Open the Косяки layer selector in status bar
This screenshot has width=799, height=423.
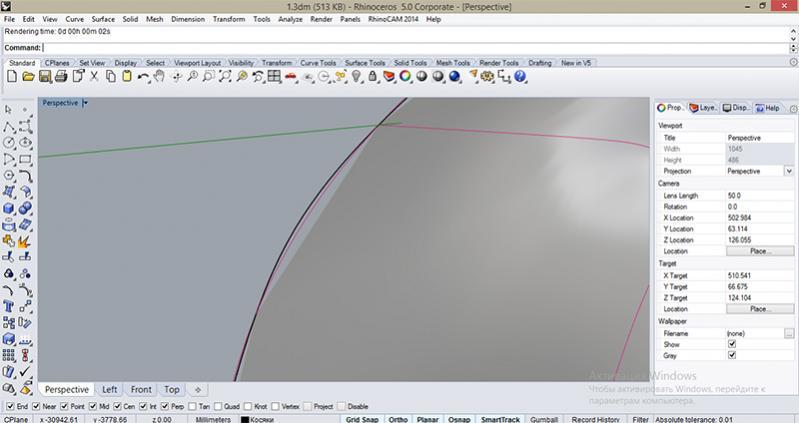[x=264, y=420]
